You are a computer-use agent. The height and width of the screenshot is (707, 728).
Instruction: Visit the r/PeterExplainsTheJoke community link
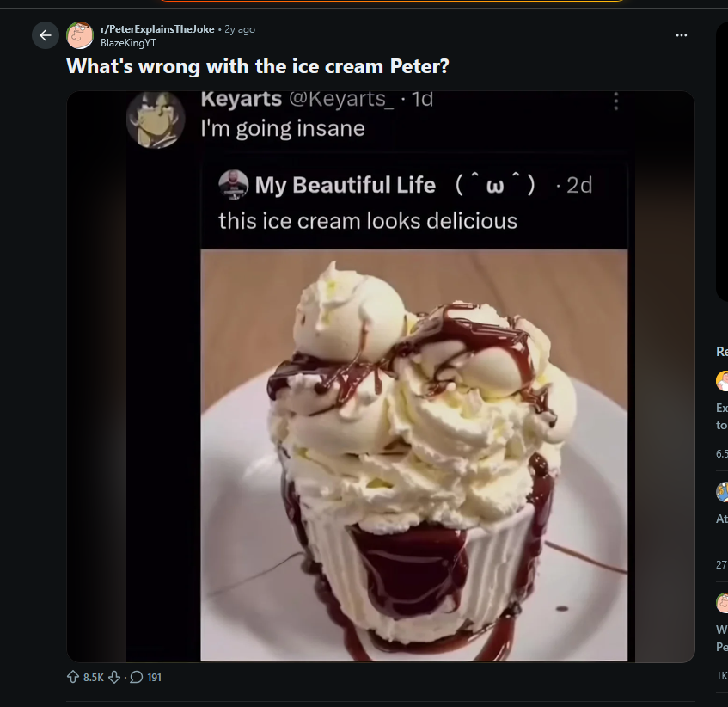click(157, 28)
